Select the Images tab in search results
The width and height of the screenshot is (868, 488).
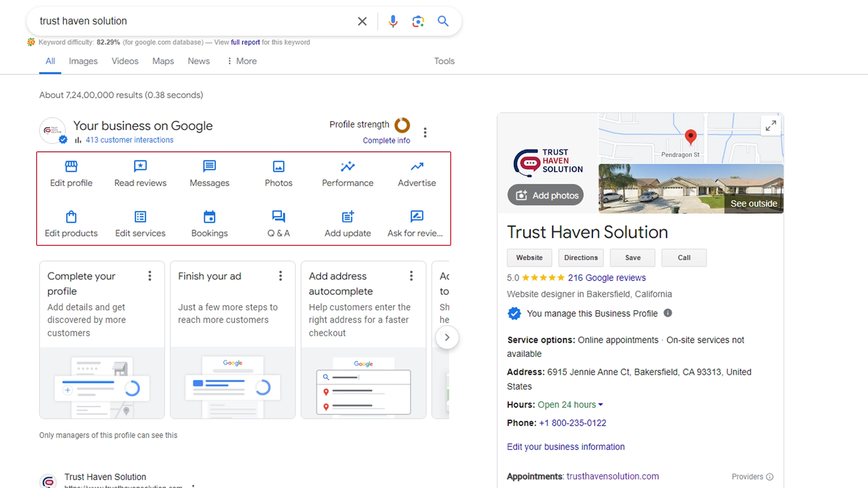pyautogui.click(x=83, y=61)
